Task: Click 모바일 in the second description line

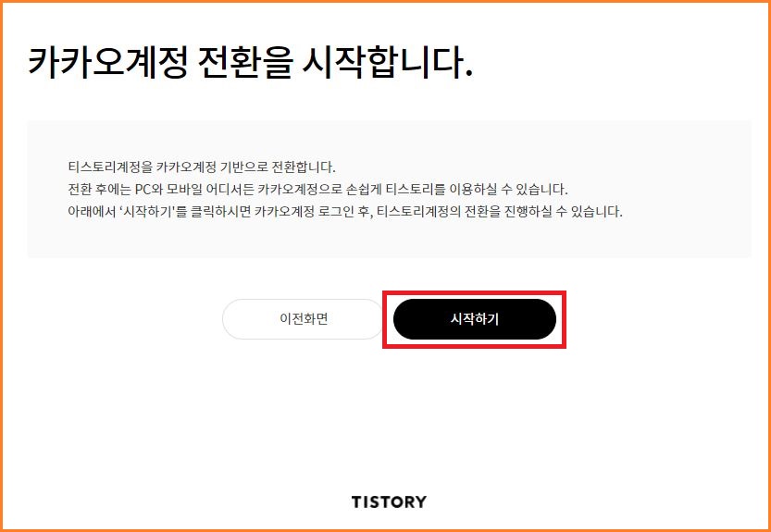Action: [183, 190]
